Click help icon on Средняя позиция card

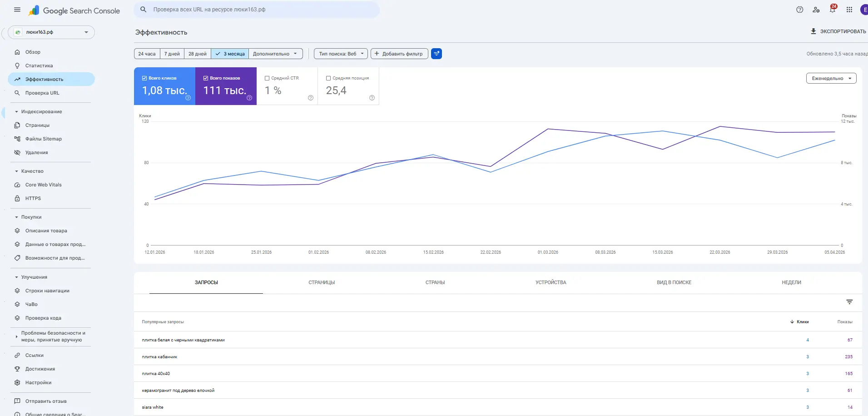point(372,98)
